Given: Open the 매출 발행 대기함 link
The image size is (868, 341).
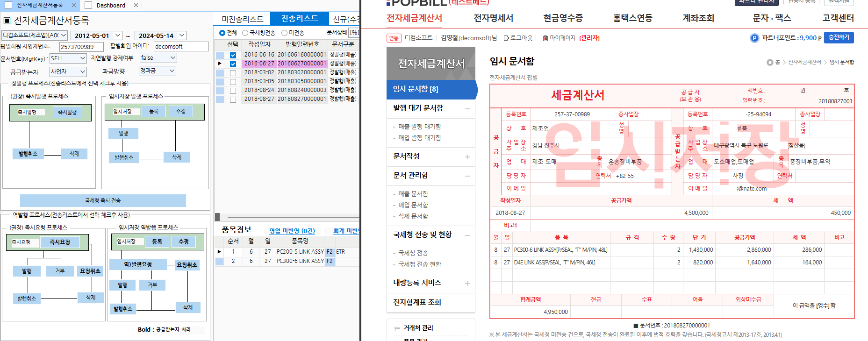Looking at the screenshot, I should (x=419, y=127).
